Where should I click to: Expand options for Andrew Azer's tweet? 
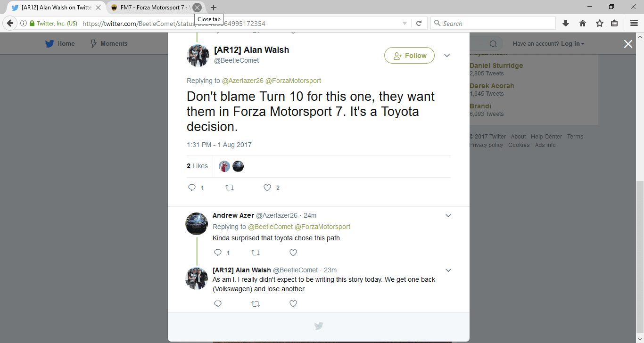pos(448,216)
